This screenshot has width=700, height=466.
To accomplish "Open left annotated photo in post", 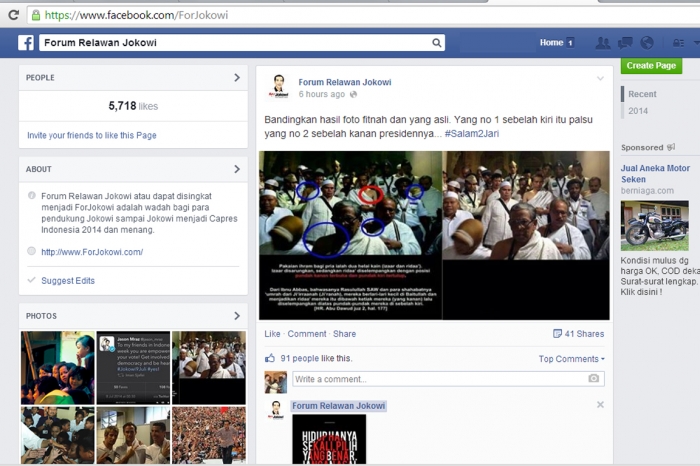I will [350, 235].
